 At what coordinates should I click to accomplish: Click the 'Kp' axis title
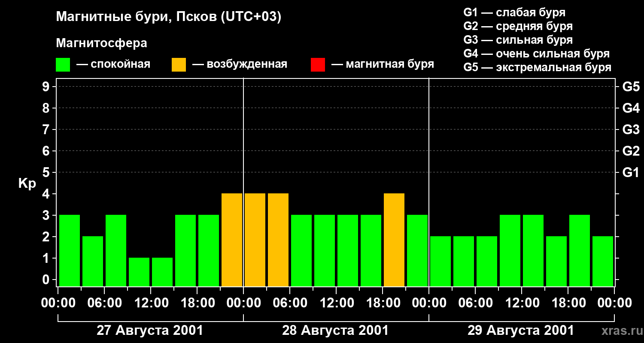point(27,184)
